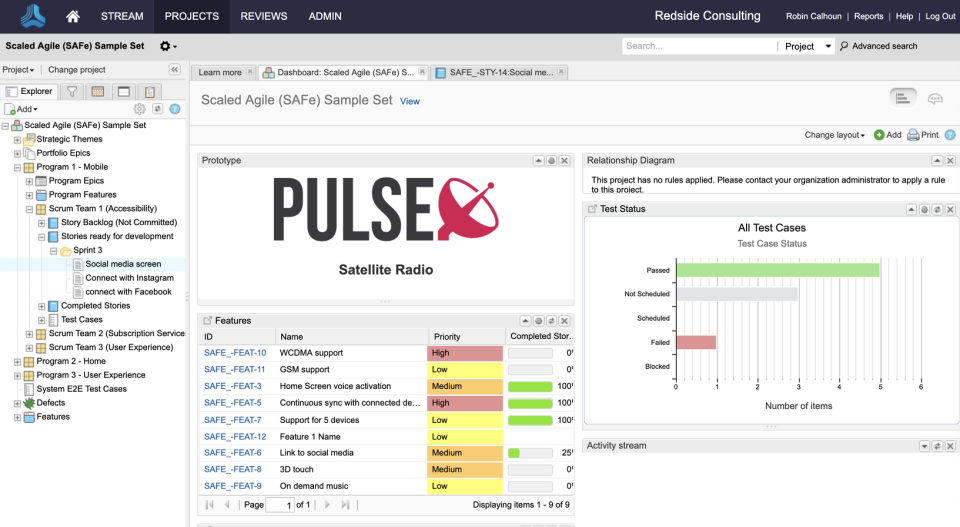Click the magnifier icon for Advanced search

point(844,46)
